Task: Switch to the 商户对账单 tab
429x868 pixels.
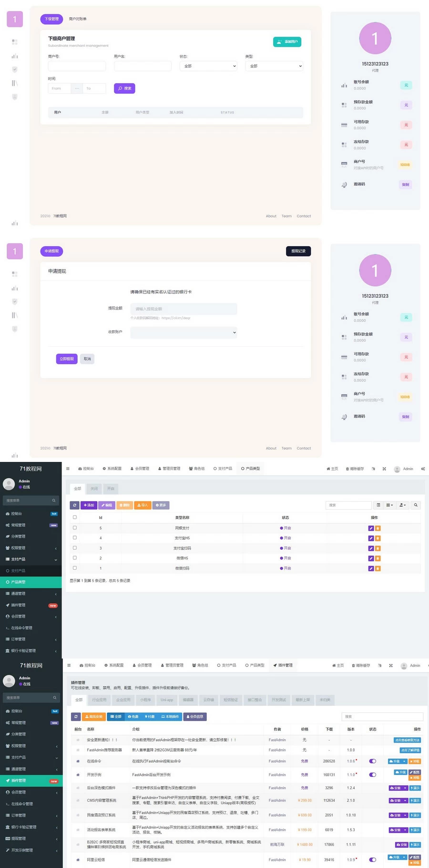Action: 78,19
